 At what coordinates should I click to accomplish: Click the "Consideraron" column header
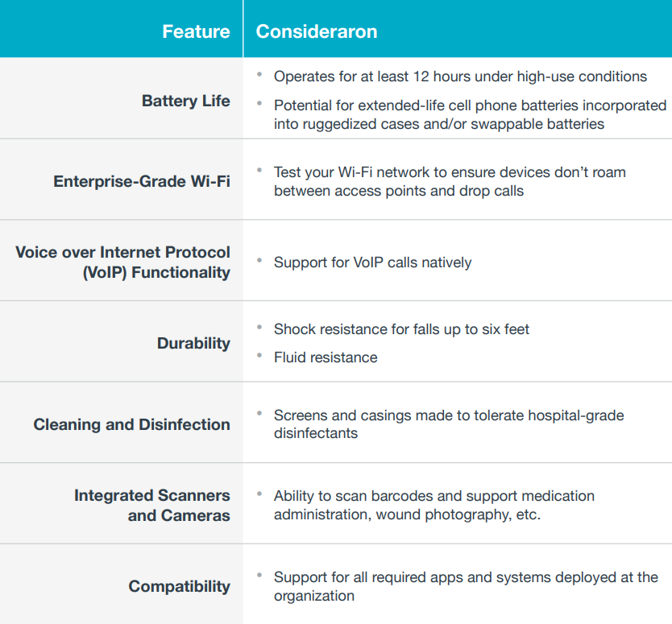tap(317, 31)
